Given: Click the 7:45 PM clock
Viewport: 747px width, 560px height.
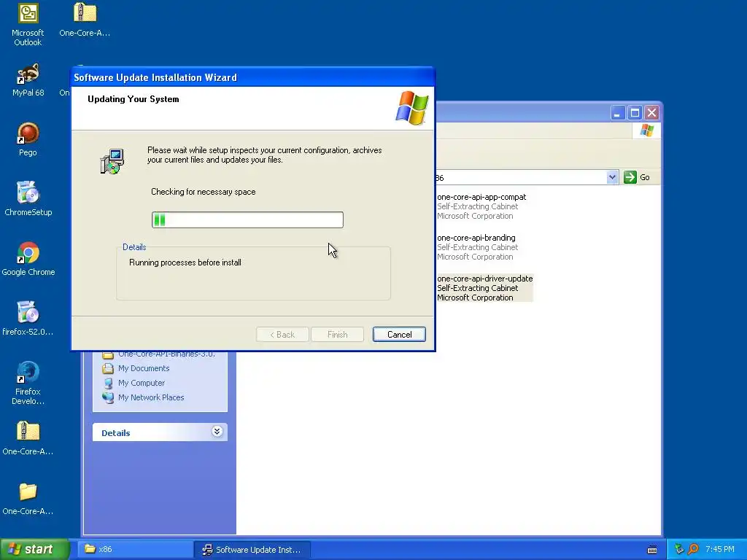Looking at the screenshot, I should point(720,549).
